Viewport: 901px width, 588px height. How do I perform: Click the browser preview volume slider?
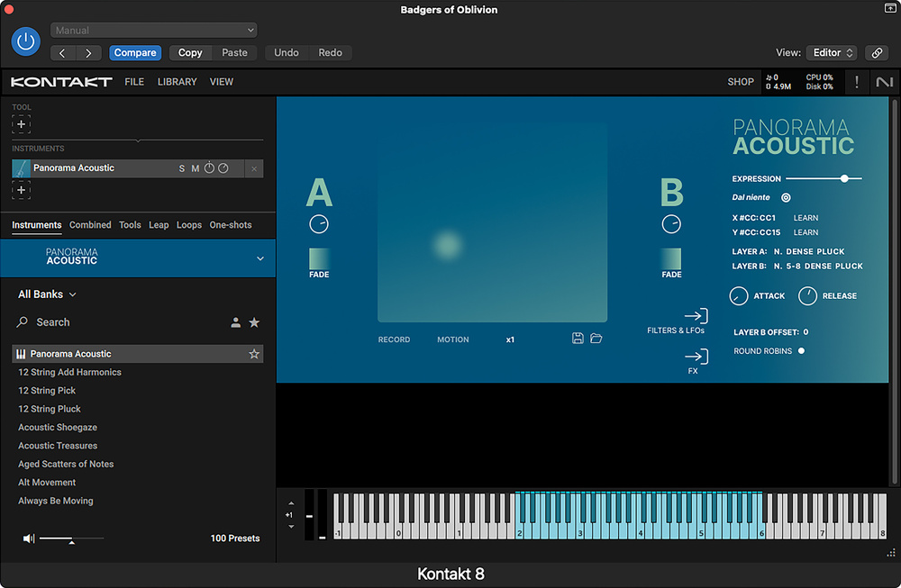pyautogui.click(x=71, y=538)
